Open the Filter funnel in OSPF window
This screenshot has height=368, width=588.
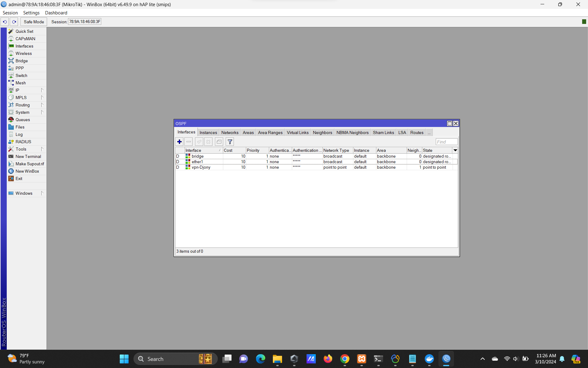tap(230, 142)
